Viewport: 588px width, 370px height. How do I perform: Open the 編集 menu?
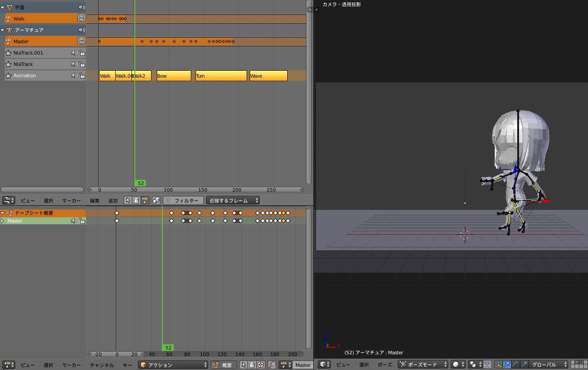95,201
